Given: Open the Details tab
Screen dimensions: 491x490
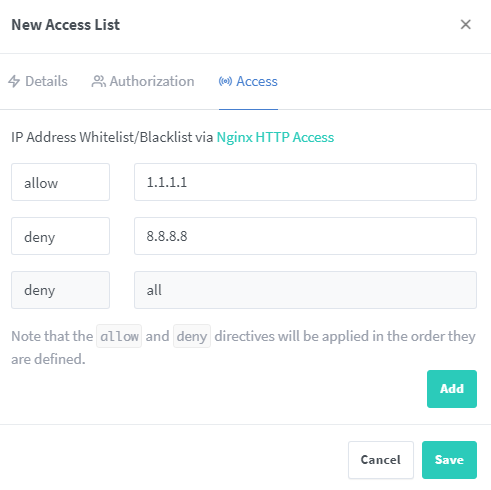Looking at the screenshot, I should 38,81.
